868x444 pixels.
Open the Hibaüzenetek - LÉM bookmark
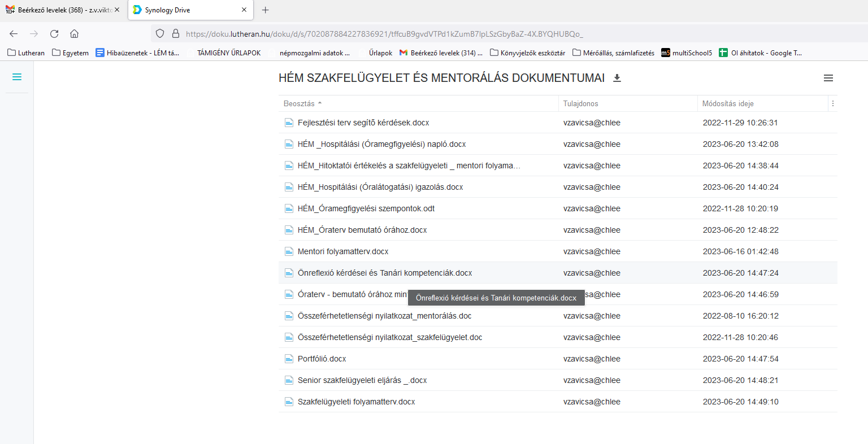click(137, 53)
